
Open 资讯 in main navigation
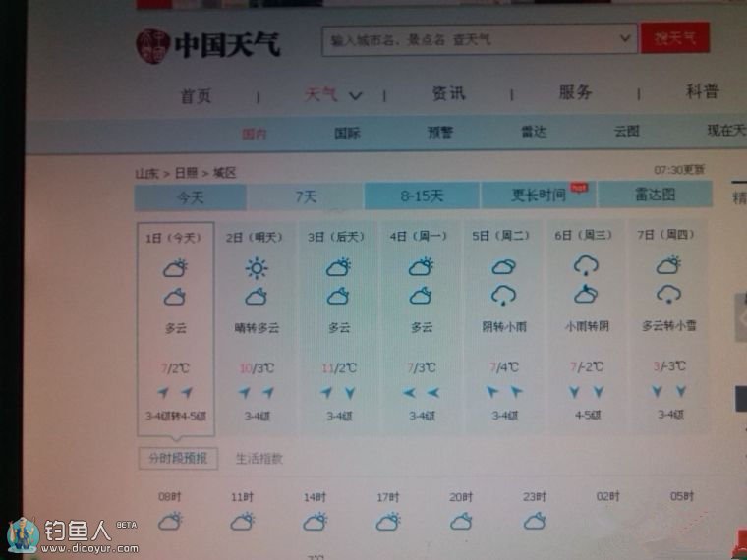pos(448,93)
